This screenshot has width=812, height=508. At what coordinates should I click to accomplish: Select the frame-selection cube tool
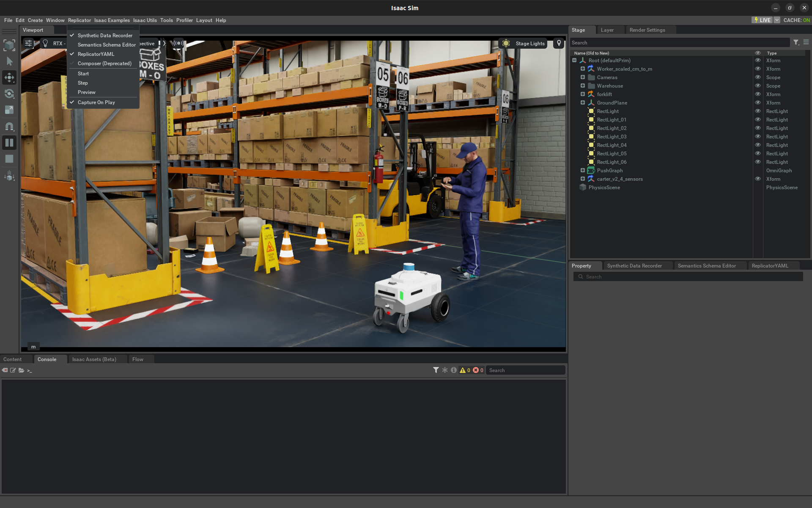click(x=9, y=45)
